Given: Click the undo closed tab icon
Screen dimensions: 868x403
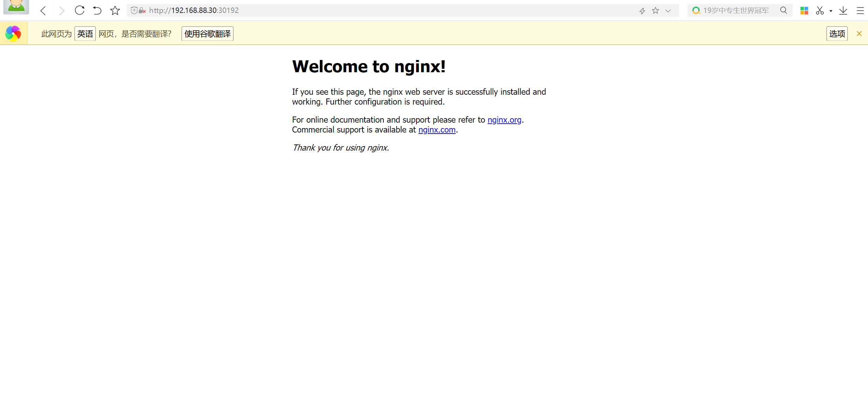Looking at the screenshot, I should [x=97, y=11].
